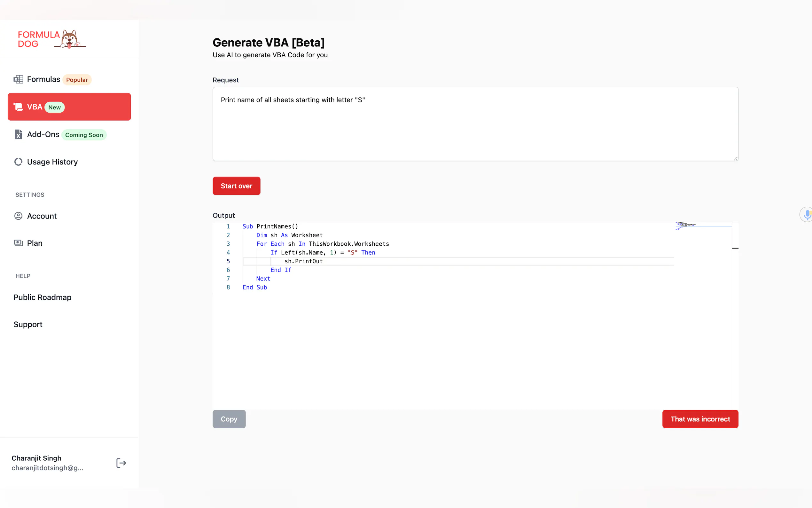Click the Plan money icon
The image size is (812, 508).
18,243
